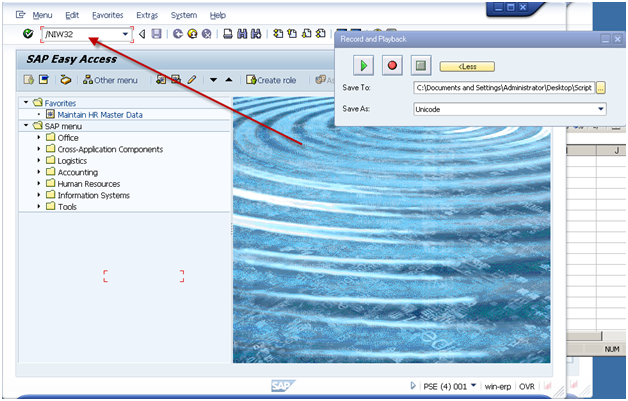Screen dimensions: 628x401
Task: Click the status bar triangle before PSE
Action: click(x=413, y=386)
